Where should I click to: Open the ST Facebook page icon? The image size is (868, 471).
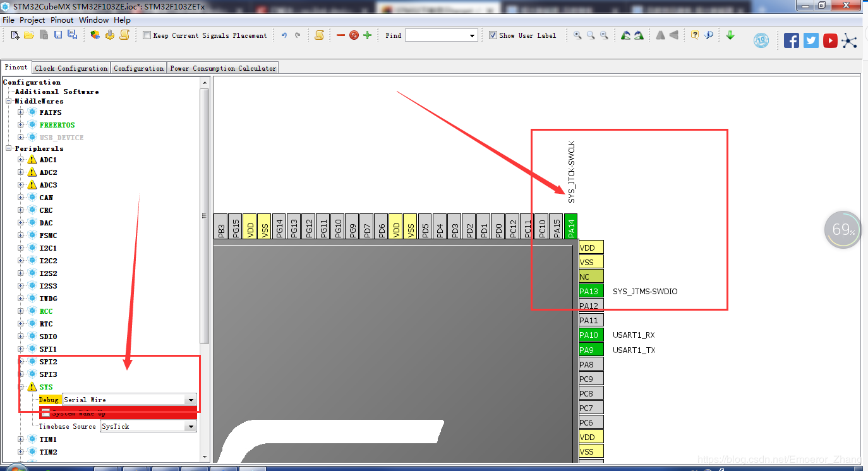[x=792, y=41]
